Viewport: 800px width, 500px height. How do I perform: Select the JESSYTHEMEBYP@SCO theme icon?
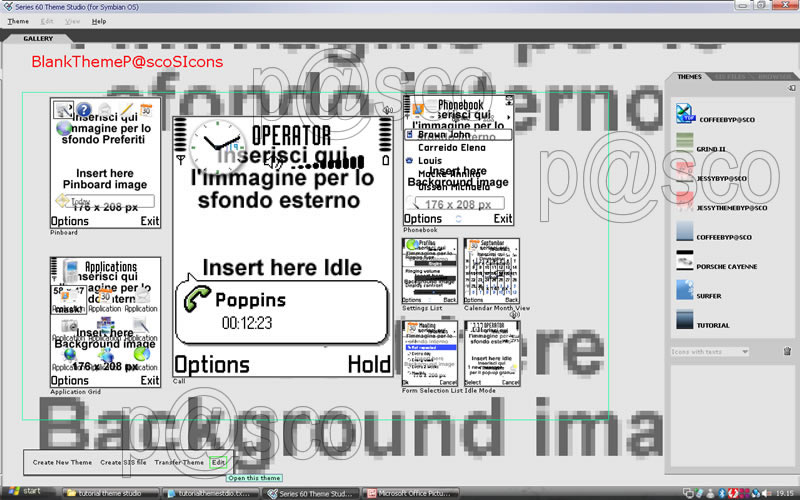[684, 201]
